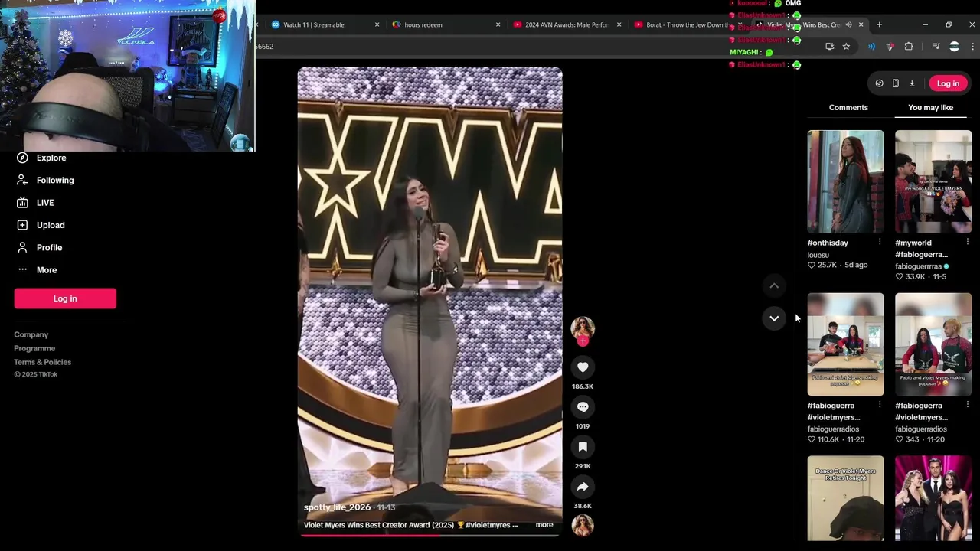Close the 'Watch 11 | Streamable' tab
This screenshot has width=980, height=551.
pos(377,24)
